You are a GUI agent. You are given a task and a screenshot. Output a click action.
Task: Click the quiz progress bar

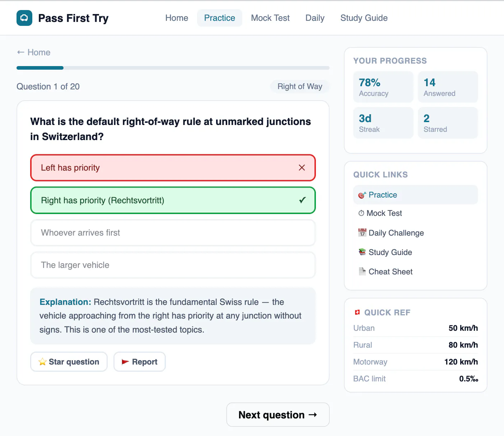point(173,68)
